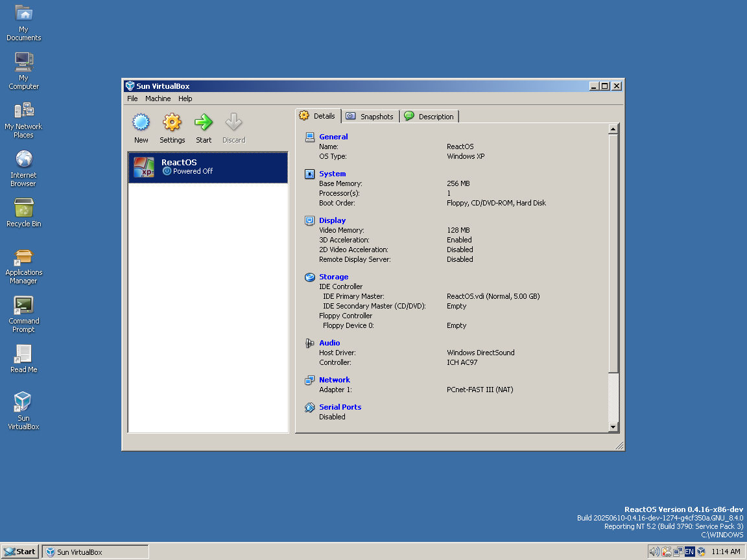Image resolution: width=747 pixels, height=560 pixels.
Task: Open Audio settings via blue link
Action: click(329, 343)
